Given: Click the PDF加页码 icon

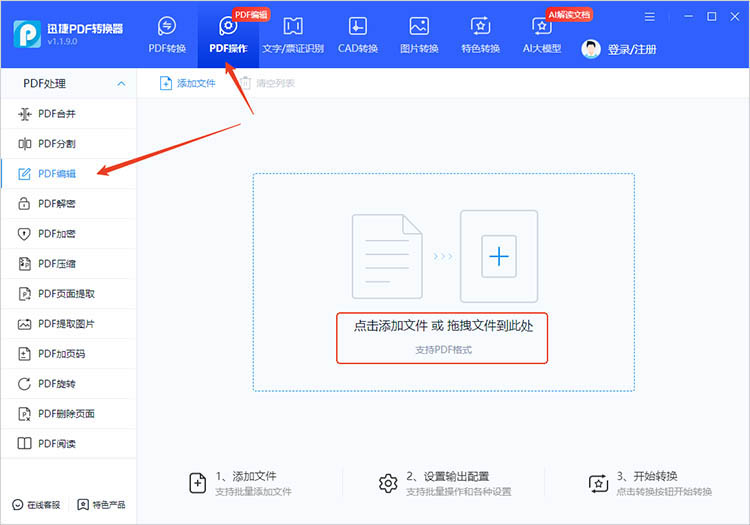Looking at the screenshot, I should [24, 354].
